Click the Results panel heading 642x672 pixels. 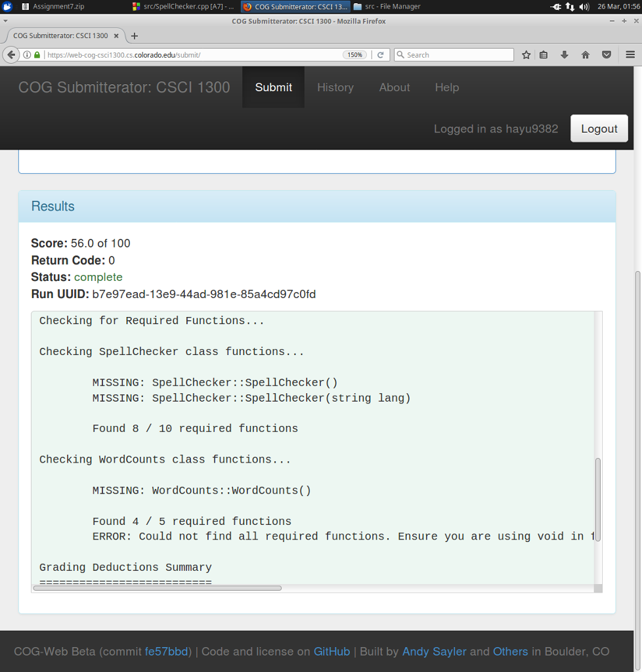53,206
